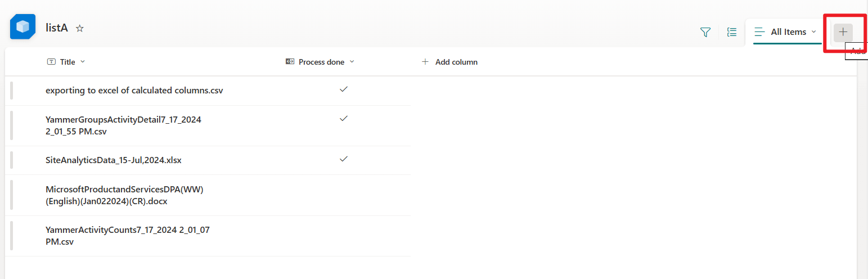
Task: Select the All Items view tab
Action: (785, 32)
